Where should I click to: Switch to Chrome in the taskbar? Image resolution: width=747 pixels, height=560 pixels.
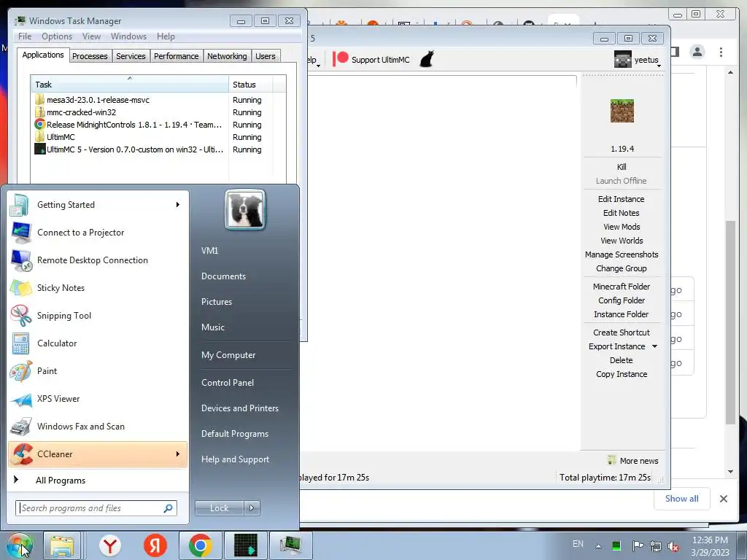200,545
